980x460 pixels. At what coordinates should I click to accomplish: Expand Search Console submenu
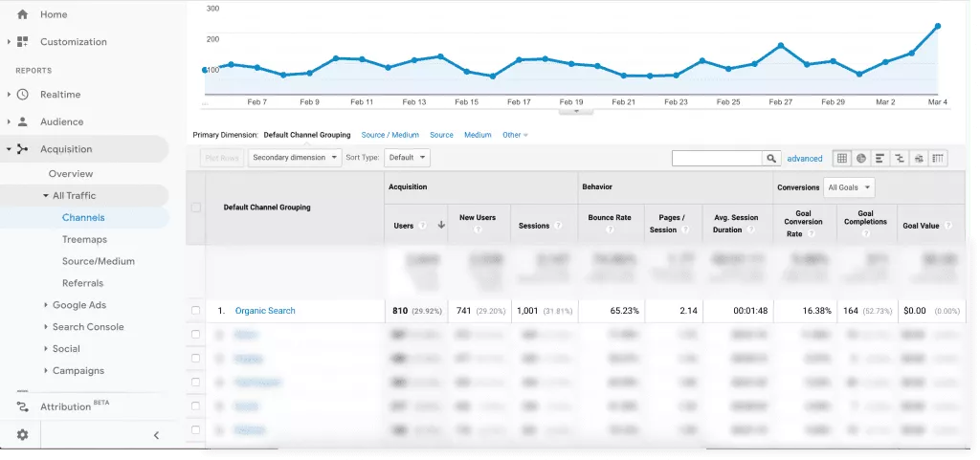coord(46,327)
